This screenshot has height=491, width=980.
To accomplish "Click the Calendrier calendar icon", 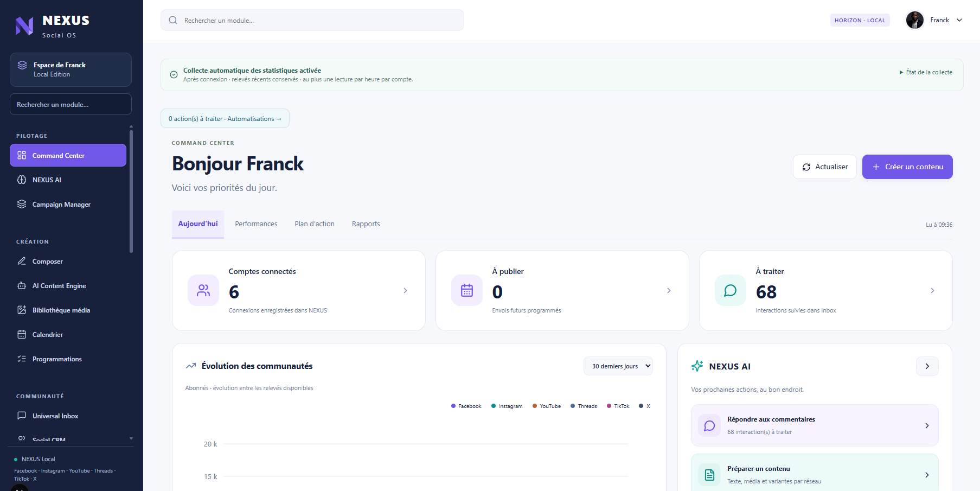I will tap(22, 334).
